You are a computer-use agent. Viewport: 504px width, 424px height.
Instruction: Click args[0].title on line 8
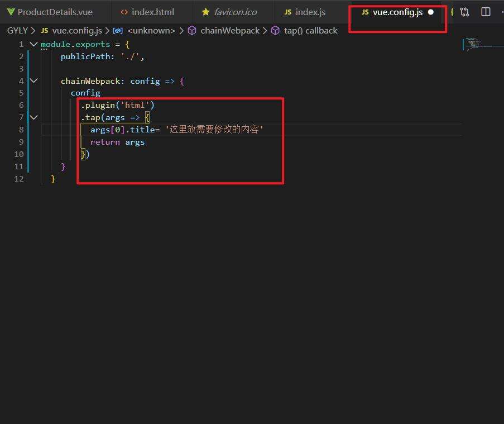122,130
